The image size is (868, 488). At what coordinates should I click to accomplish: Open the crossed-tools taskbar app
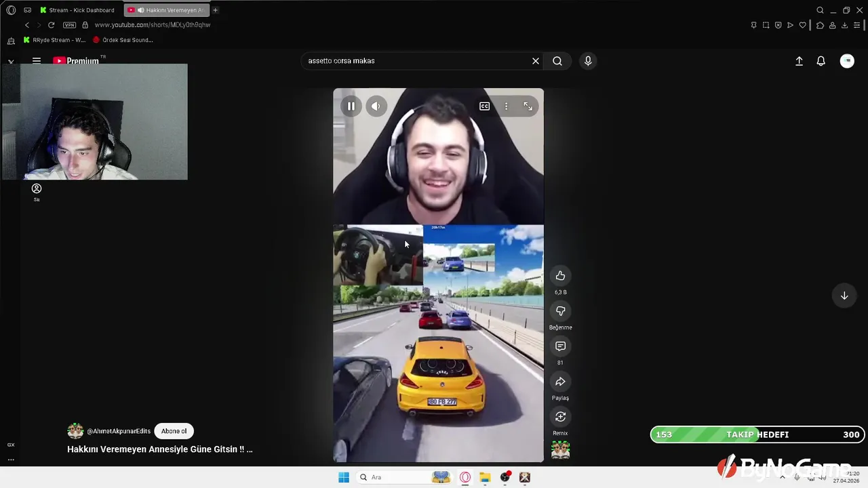[x=524, y=477]
